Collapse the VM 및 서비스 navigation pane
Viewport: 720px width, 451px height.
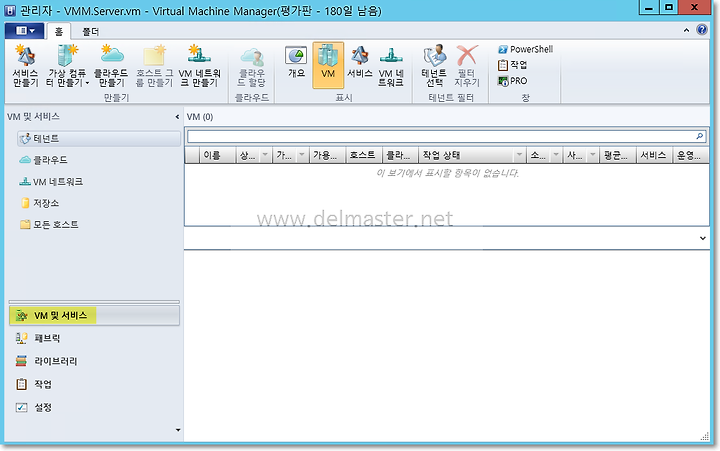point(177,117)
